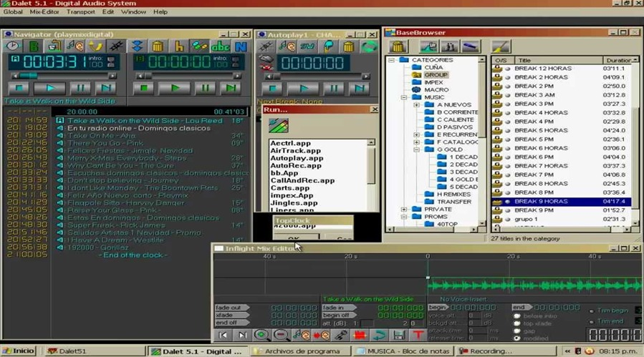Click the Inicio start button

[x=19, y=351]
